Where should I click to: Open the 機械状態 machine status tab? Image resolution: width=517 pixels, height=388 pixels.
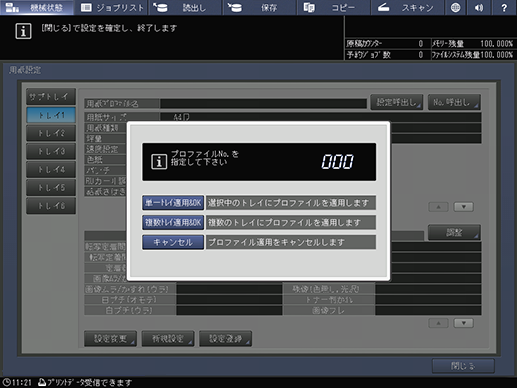[37, 7]
